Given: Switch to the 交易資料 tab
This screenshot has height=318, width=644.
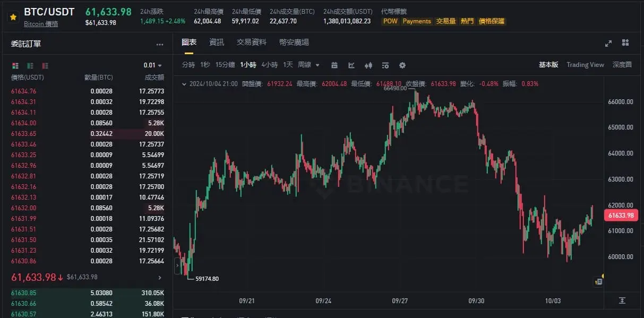Looking at the screenshot, I should point(252,42).
